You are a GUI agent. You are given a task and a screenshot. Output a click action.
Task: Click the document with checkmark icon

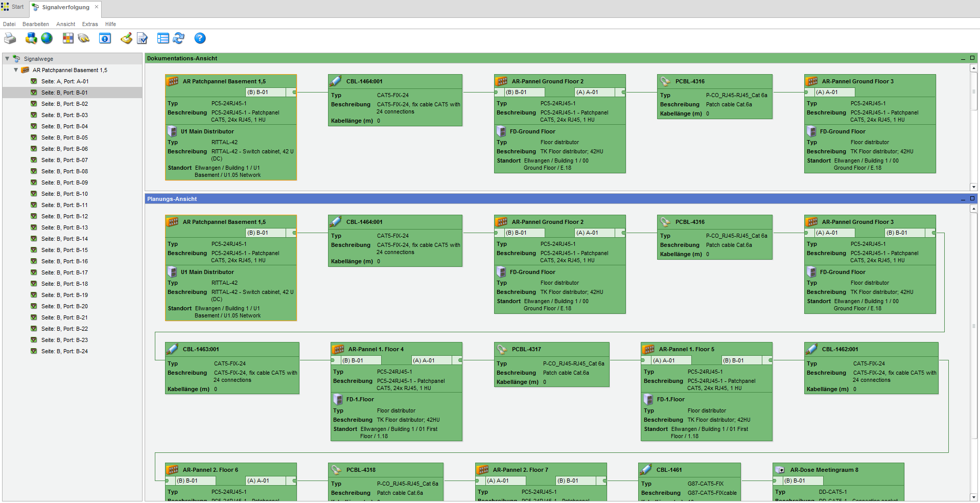[x=142, y=38]
